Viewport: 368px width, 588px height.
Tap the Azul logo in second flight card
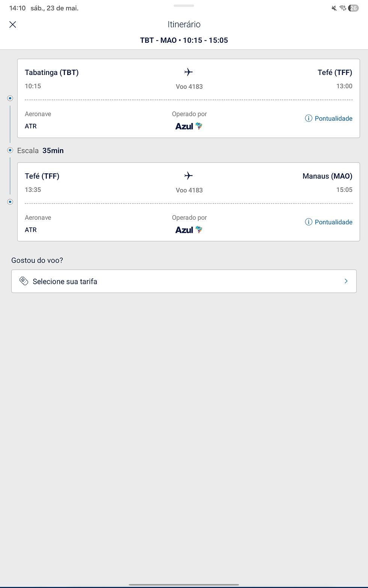(189, 230)
